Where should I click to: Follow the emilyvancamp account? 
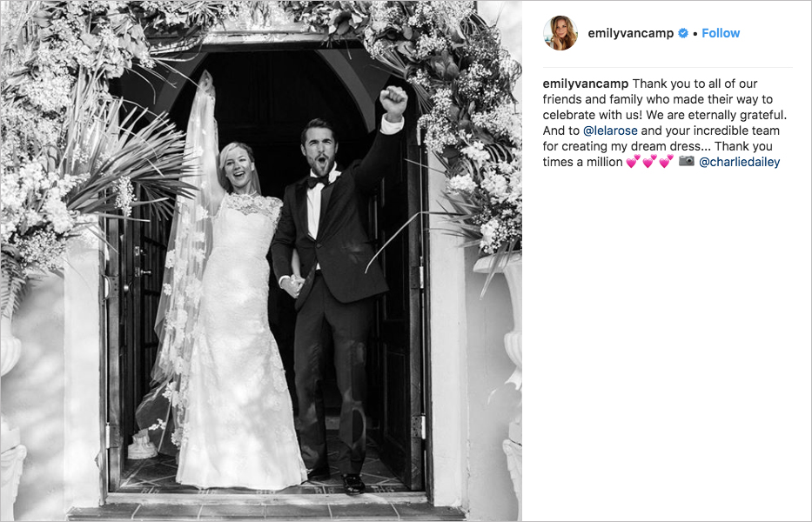[721, 33]
